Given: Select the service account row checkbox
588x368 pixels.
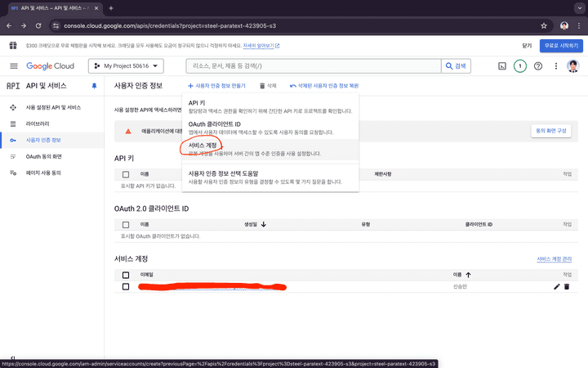Looking at the screenshot, I should click(126, 287).
